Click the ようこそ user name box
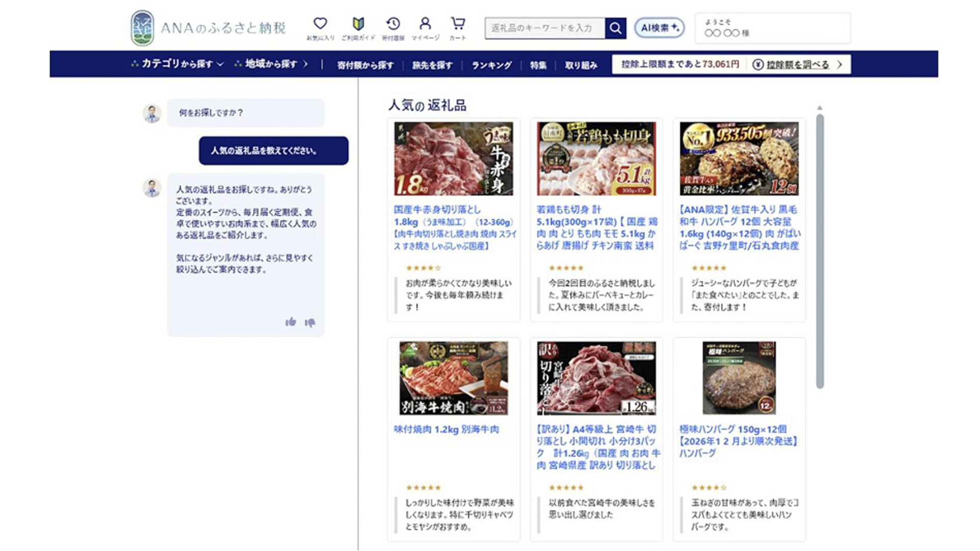The height and width of the screenshot is (551, 980). [773, 28]
